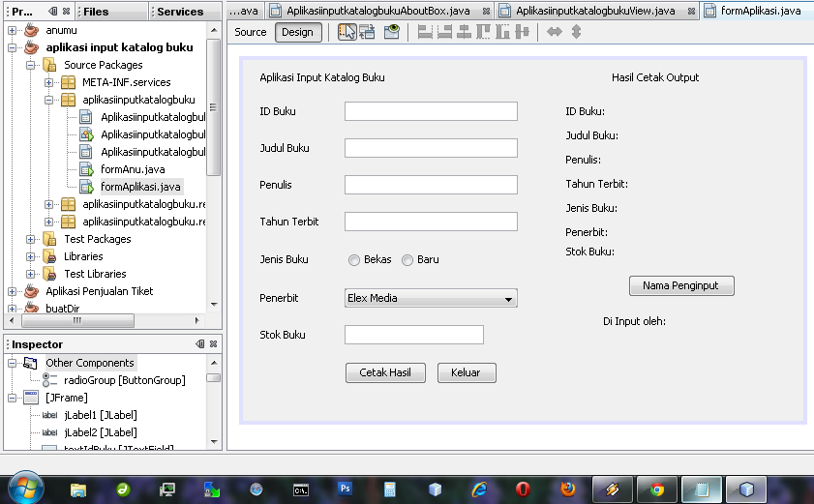Switch editor to Design view

tap(298, 32)
